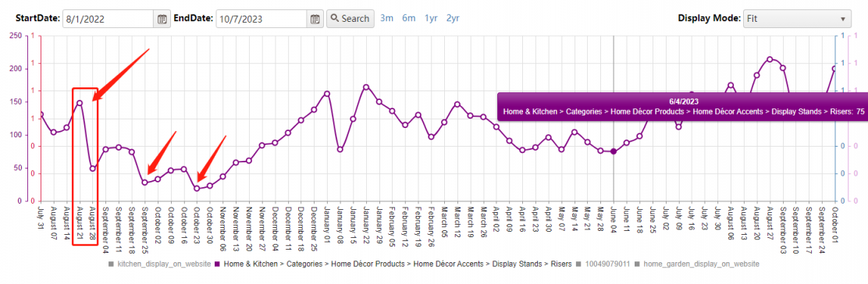This screenshot has height=284, width=868.
Task: Open the Display Mode dropdown
Action: coord(797,18)
